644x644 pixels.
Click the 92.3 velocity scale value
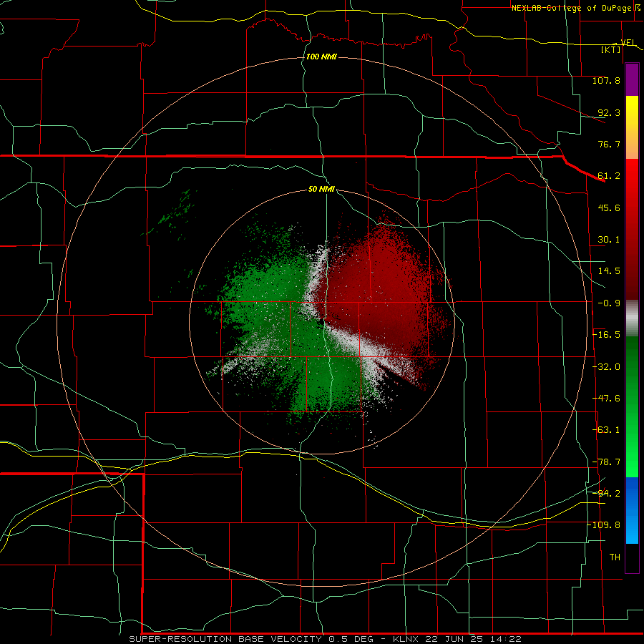609,112
